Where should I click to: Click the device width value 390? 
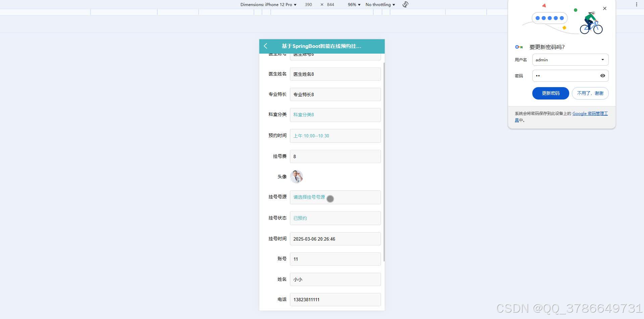(x=308, y=4)
